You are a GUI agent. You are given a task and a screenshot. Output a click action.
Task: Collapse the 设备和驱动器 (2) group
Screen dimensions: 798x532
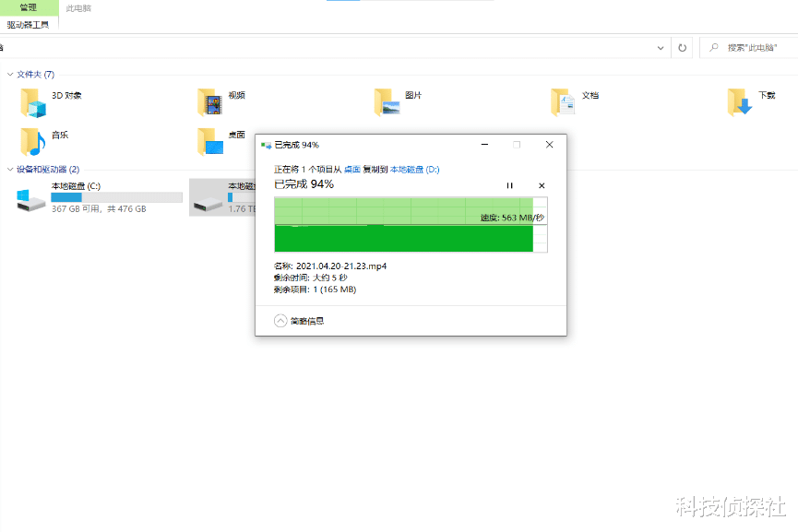pos(9,169)
